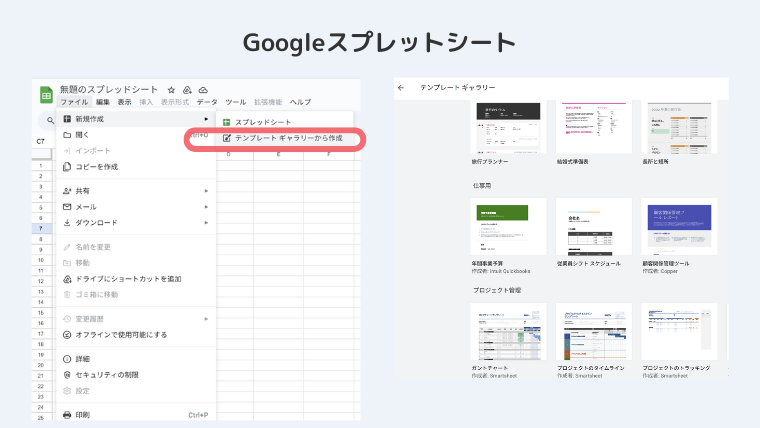Open the プロジェクトのトラッキング template
760x428 pixels.
point(679,332)
